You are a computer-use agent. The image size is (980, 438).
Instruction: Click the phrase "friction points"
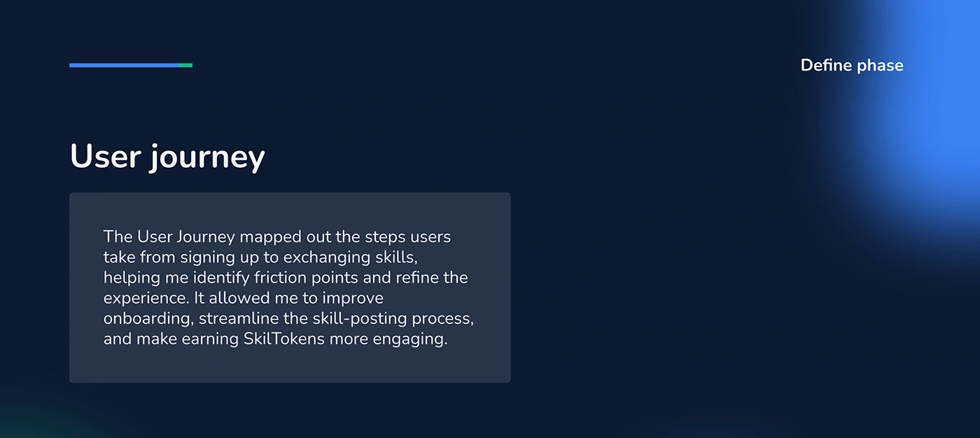pos(305,278)
